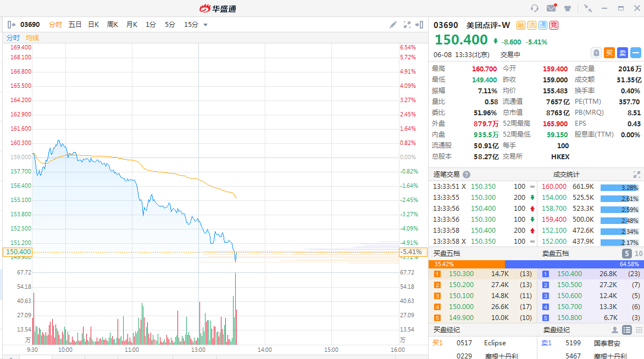Click the 融 margin tag icon
The height and width of the screenshot is (359, 644).
(x=521, y=25)
